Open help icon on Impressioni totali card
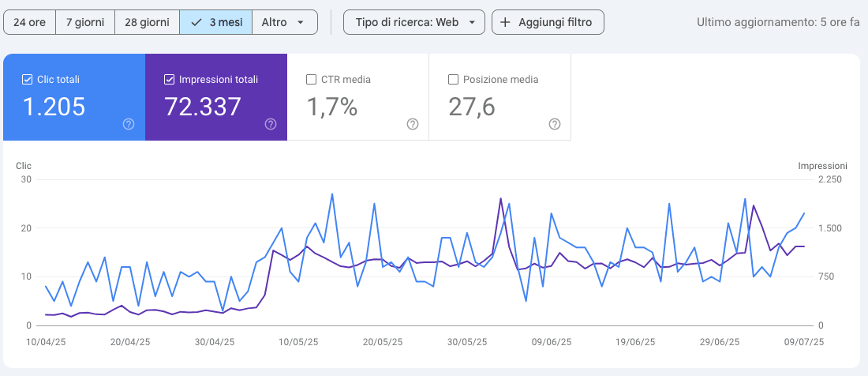 click(x=271, y=124)
